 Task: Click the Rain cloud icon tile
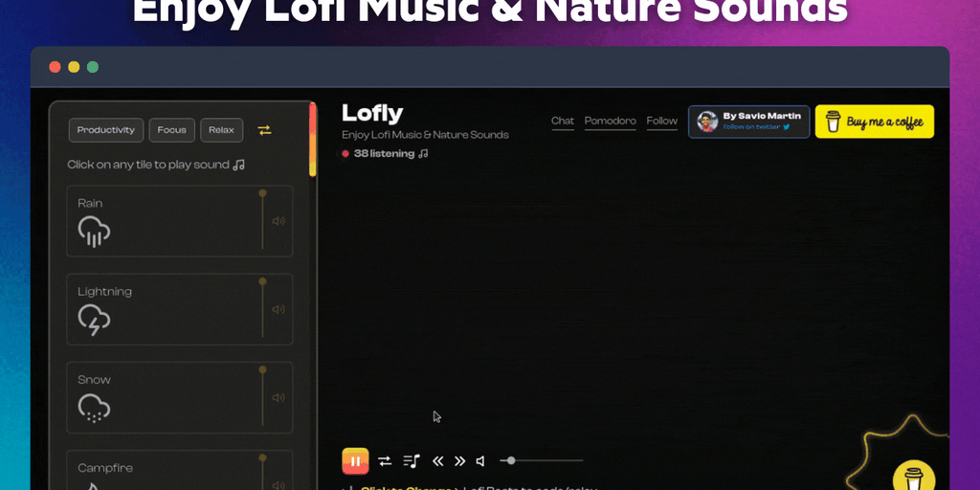point(95,232)
